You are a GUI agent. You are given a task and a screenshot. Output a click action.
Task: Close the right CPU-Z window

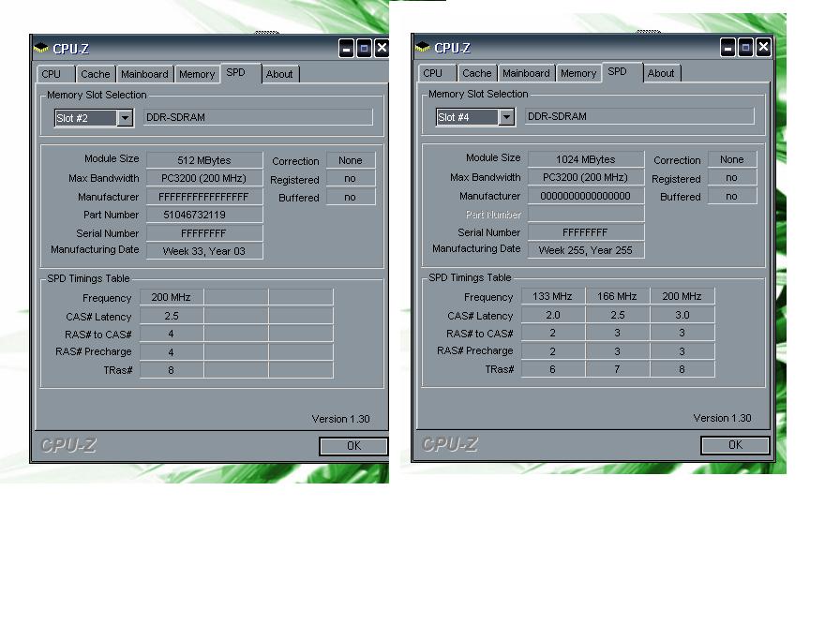[763, 48]
